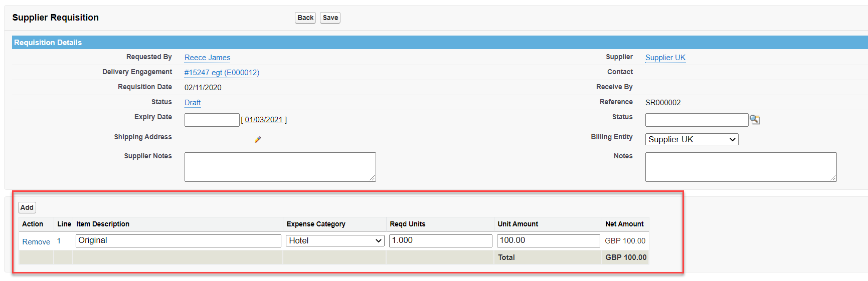The image size is (868, 281).
Task: Click the right-side Status lookup field
Action: click(x=697, y=120)
